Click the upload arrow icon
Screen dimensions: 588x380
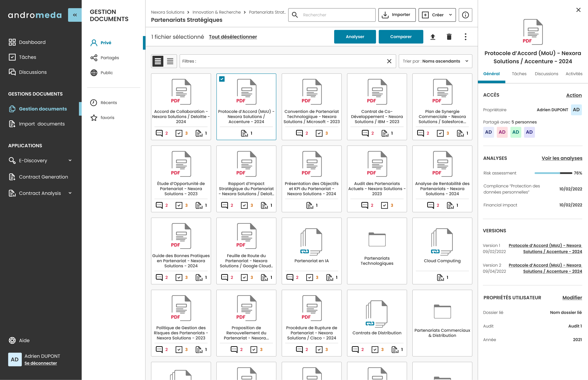tap(433, 37)
